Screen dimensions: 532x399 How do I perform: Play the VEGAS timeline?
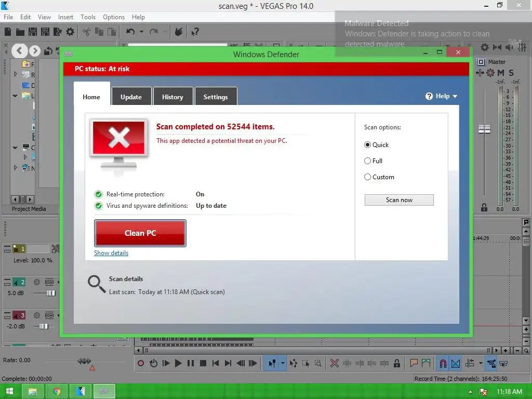tap(178, 363)
